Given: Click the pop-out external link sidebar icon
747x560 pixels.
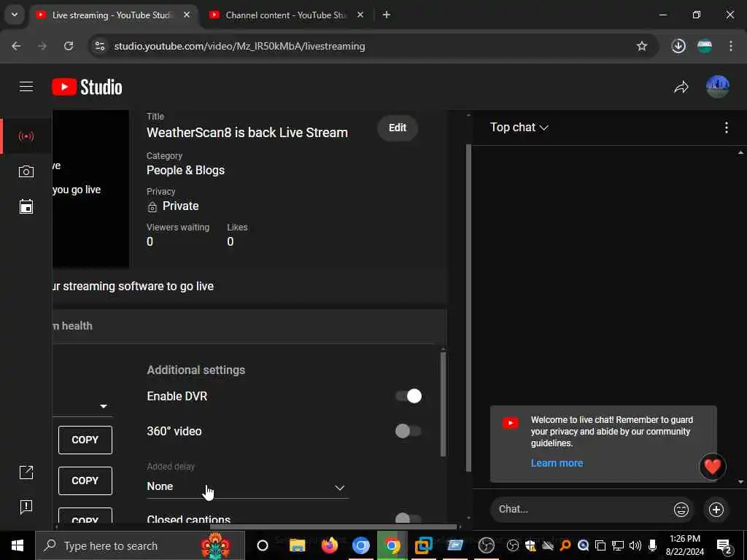Looking at the screenshot, I should tap(26, 472).
